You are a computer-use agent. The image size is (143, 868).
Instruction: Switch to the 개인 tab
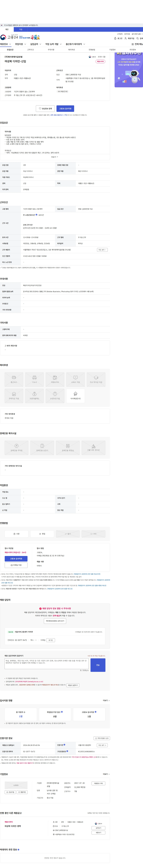[x=7, y=29]
